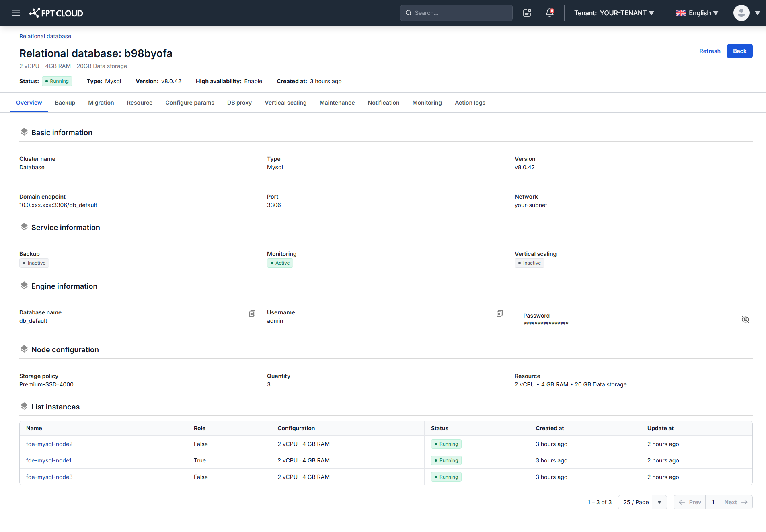This screenshot has width=766, height=532.
Task: Click the Service information layers icon
Action: pyautogui.click(x=24, y=227)
